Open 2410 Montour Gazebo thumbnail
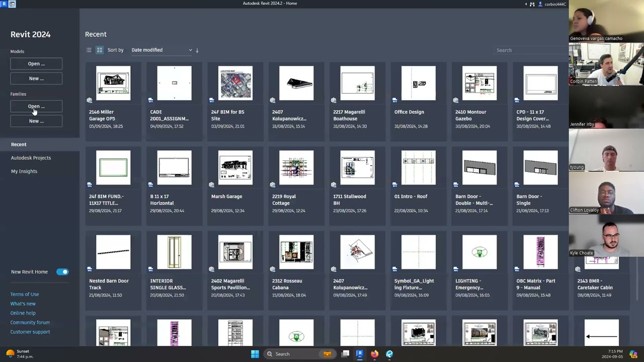The image size is (644, 362). pyautogui.click(x=479, y=83)
